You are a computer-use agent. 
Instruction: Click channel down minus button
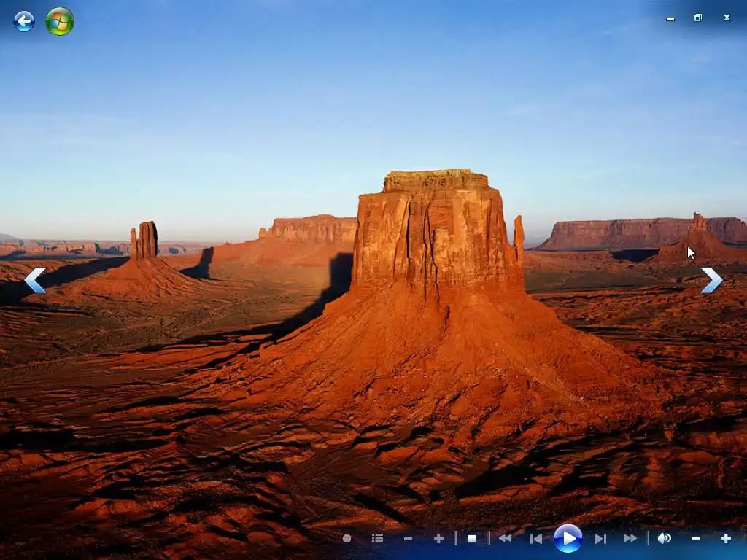point(408,539)
